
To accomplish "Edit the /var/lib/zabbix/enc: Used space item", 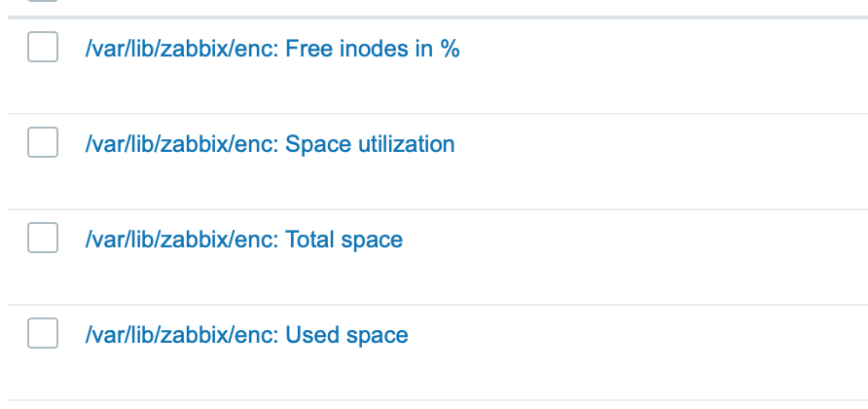I will tap(246, 335).
